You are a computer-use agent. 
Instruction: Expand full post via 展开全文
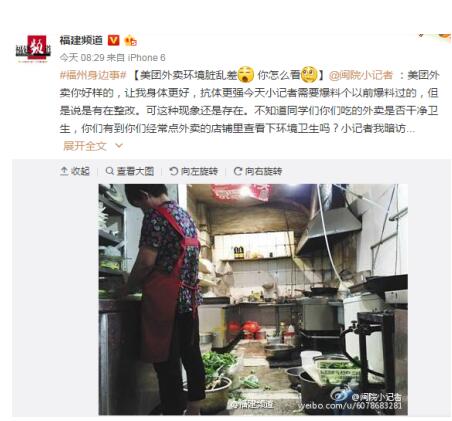pyautogui.click(x=85, y=146)
